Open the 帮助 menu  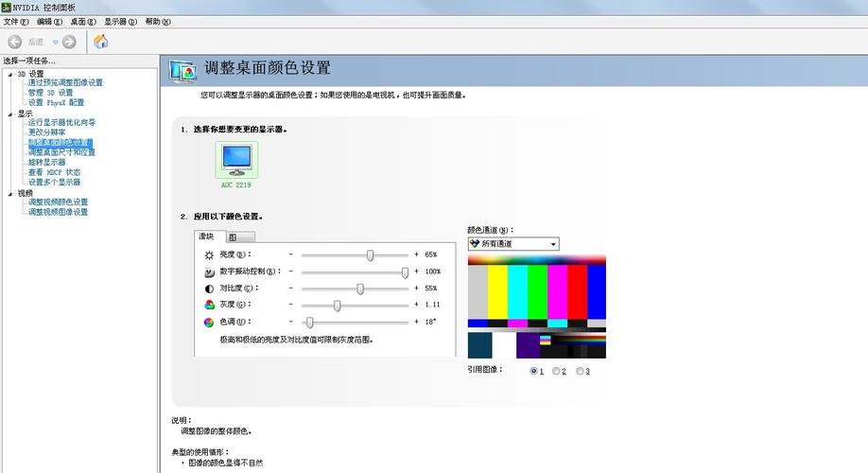(x=158, y=22)
